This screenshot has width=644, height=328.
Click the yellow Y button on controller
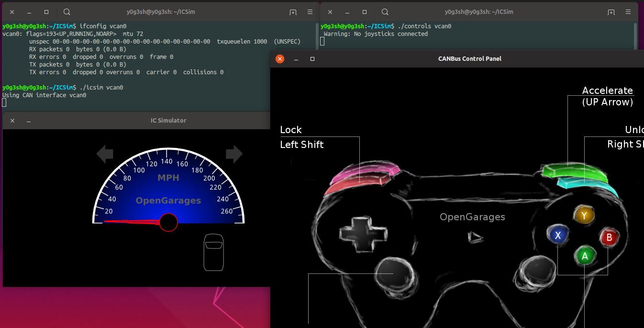pos(584,215)
